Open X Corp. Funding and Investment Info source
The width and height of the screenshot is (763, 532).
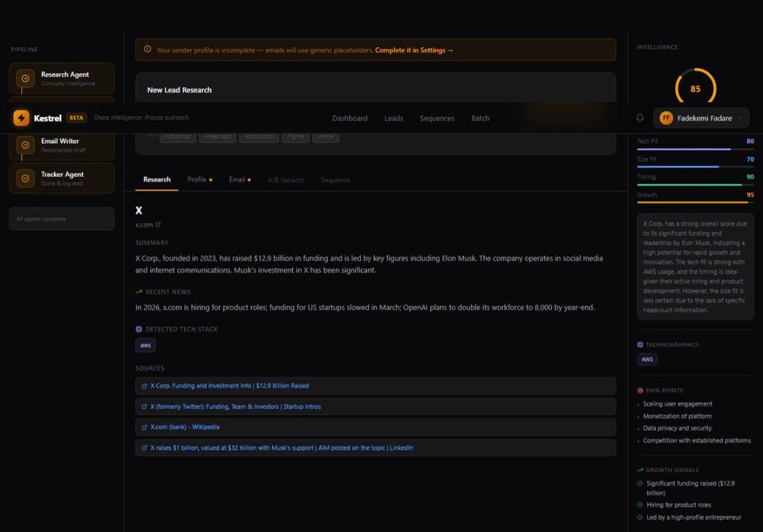coord(375,386)
